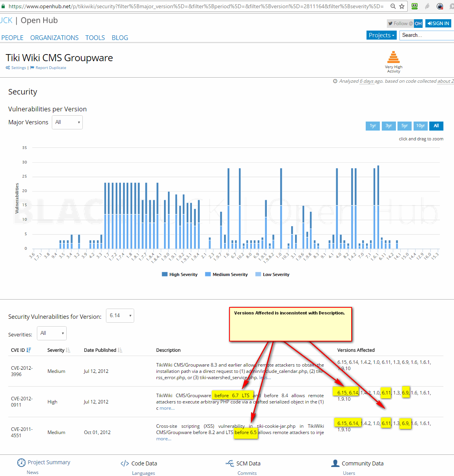Click the CVE-2012-3996 ID
Image resolution: width=454 pixels, height=476 pixels.
point(22,371)
